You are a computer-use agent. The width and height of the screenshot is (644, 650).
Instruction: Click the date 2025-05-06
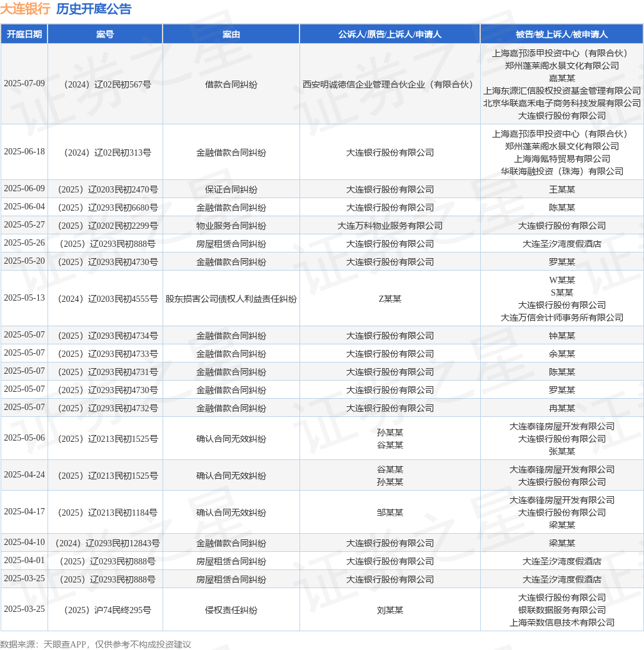(x=24, y=437)
